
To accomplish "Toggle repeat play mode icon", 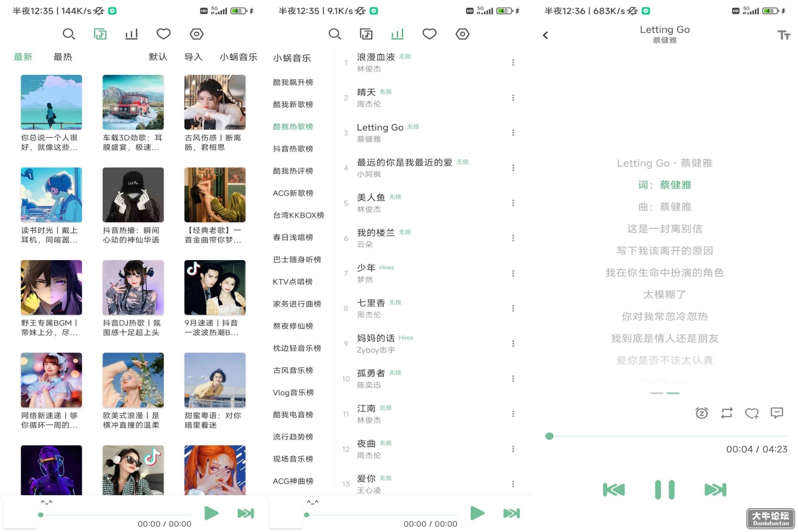I will coord(727,413).
